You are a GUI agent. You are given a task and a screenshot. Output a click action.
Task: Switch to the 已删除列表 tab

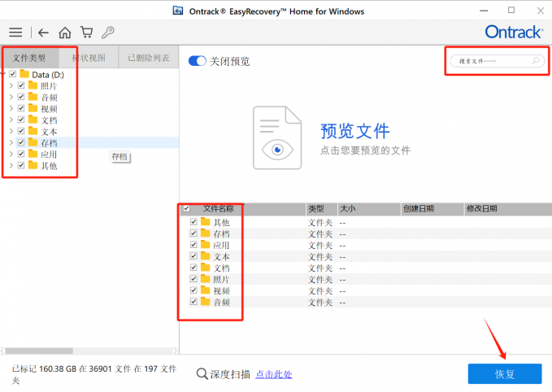pos(148,58)
